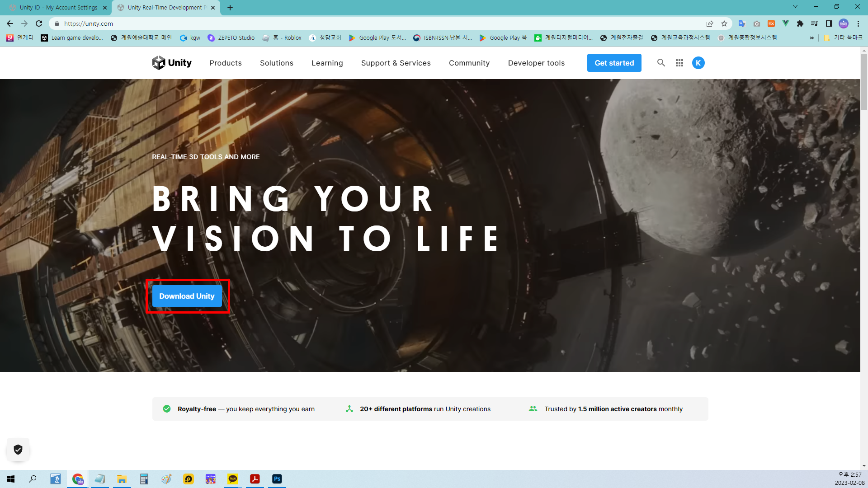Close the Unity ID My Account Settings tab
This screenshot has height=488, width=868.
(105, 8)
